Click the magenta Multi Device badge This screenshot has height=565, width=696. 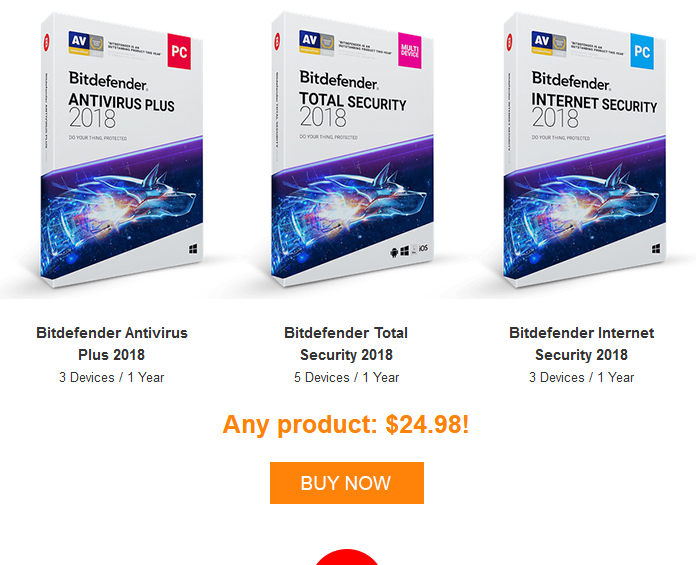(x=410, y=50)
